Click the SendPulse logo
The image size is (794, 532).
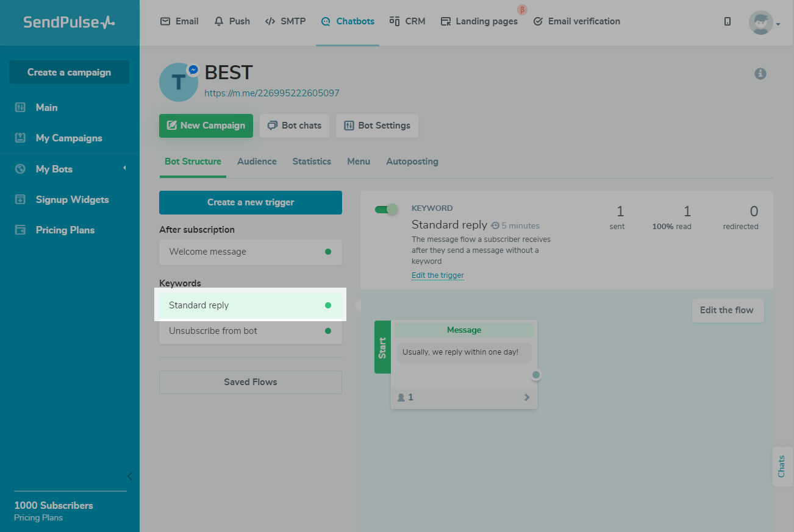[69, 23]
